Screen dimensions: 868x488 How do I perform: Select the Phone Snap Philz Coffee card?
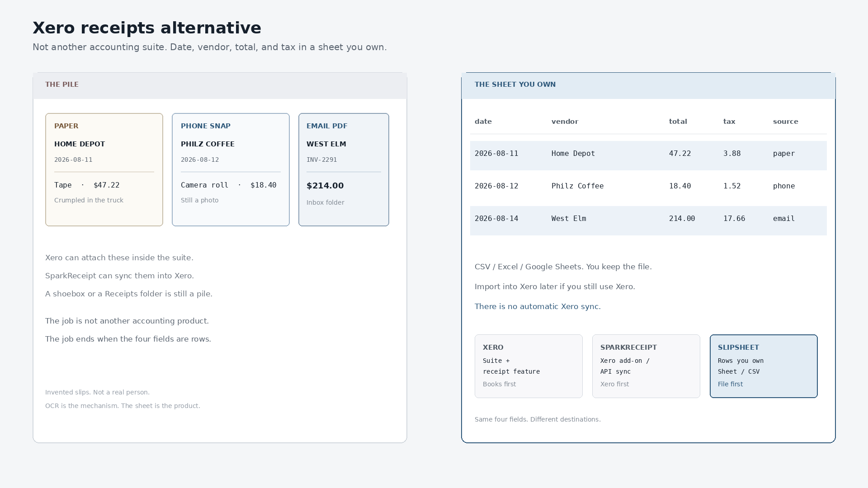coord(231,169)
